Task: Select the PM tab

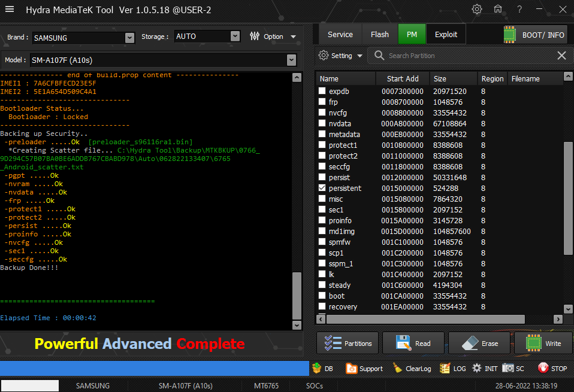Action: point(412,34)
